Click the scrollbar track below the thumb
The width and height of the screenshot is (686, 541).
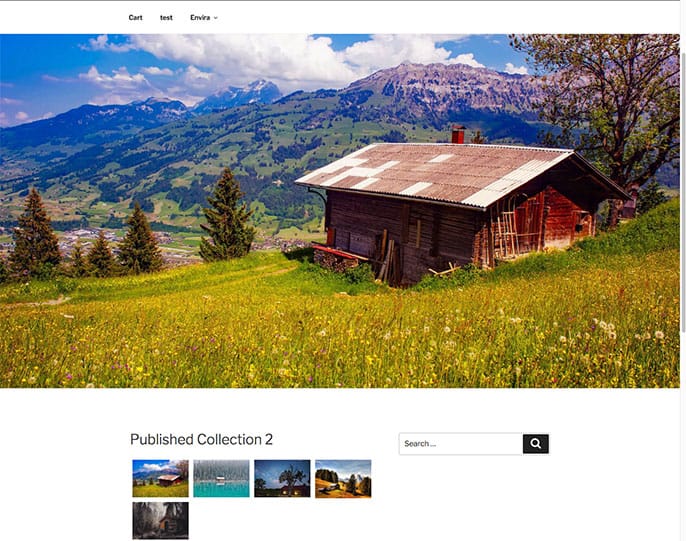pos(683,437)
